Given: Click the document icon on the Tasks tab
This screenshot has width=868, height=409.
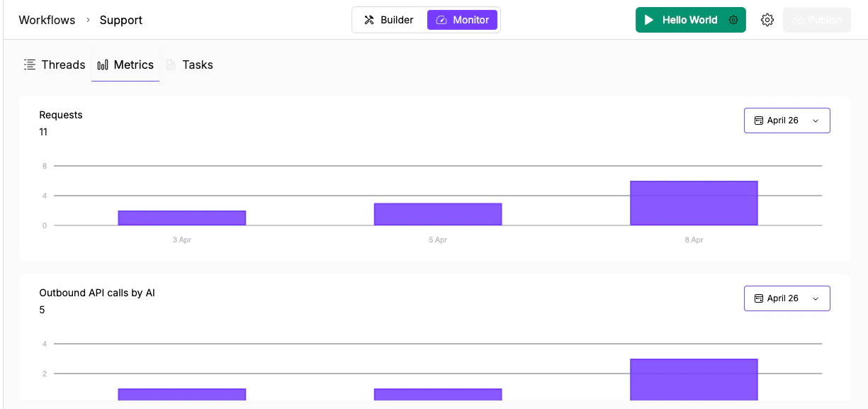Looking at the screenshot, I should click(x=171, y=64).
